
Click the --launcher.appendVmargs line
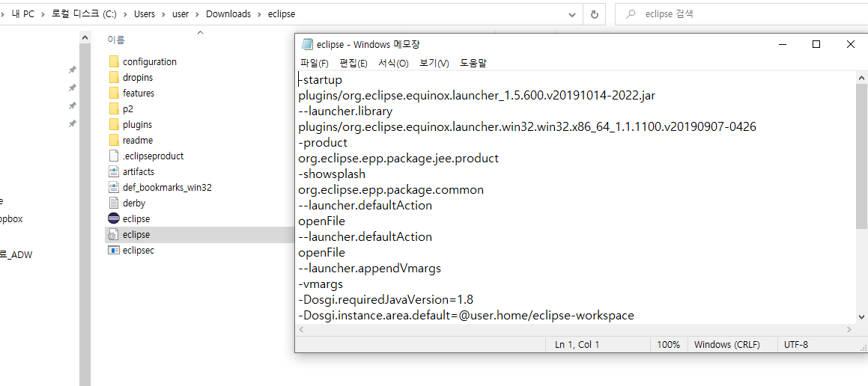point(370,269)
